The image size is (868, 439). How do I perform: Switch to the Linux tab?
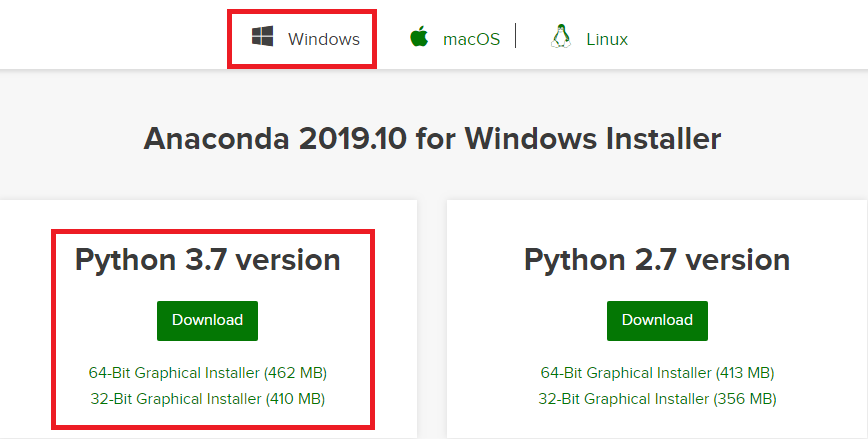point(607,39)
